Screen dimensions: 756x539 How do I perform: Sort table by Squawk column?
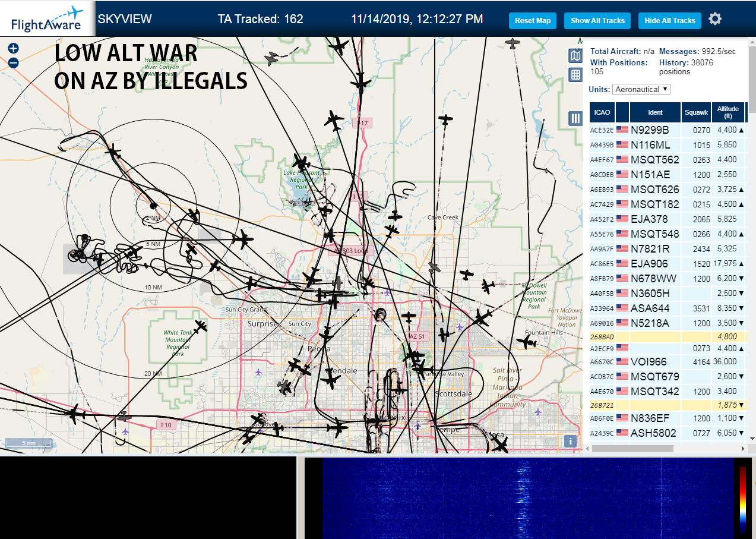tap(696, 112)
